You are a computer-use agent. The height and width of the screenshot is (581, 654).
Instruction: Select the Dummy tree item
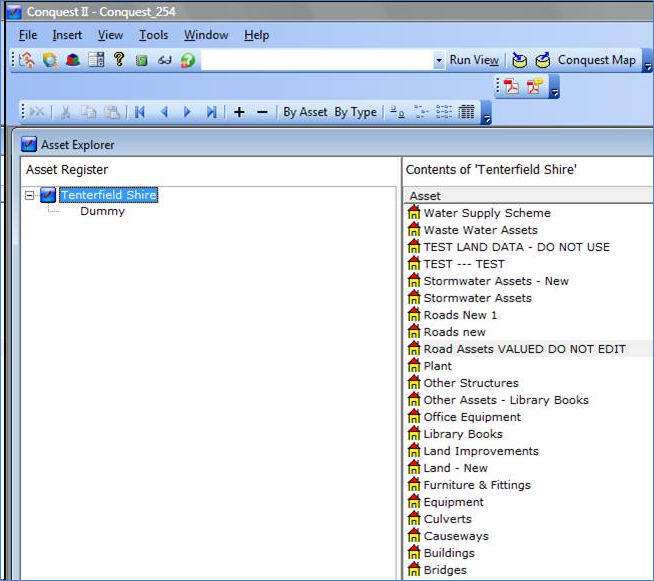point(103,211)
